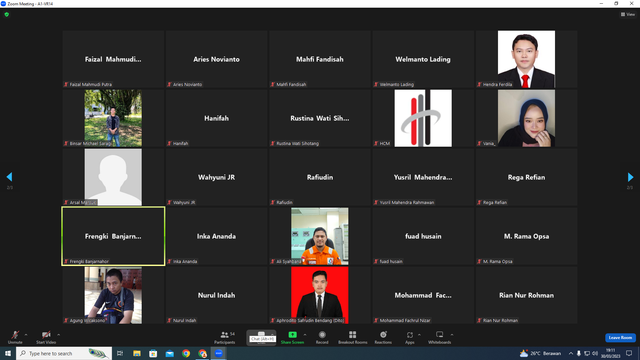Click the Leave Room button
Image resolution: width=640 pixels, height=360 pixels.
tap(620, 338)
